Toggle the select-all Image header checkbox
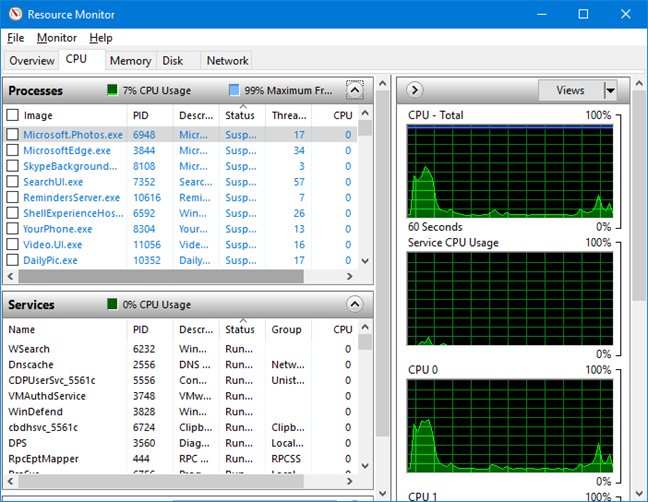The image size is (648, 502). coord(12,115)
